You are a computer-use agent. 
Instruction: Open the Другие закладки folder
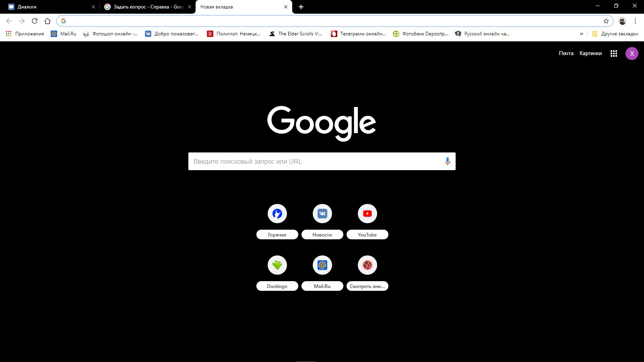[x=615, y=34]
